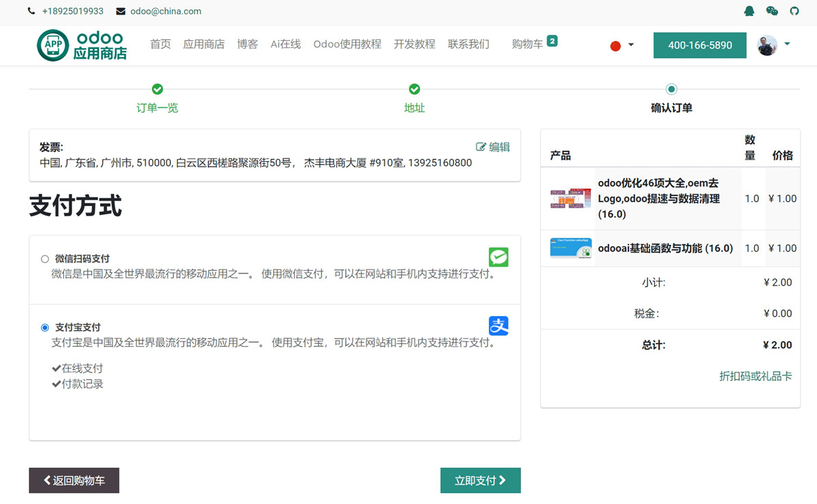Open the 博客 menu item

pyautogui.click(x=248, y=44)
